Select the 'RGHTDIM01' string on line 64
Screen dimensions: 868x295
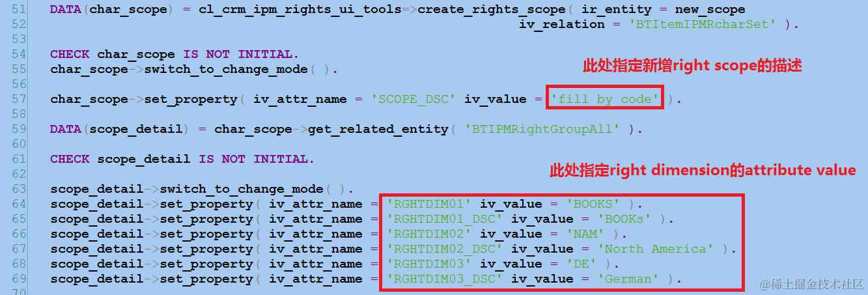pos(430,204)
